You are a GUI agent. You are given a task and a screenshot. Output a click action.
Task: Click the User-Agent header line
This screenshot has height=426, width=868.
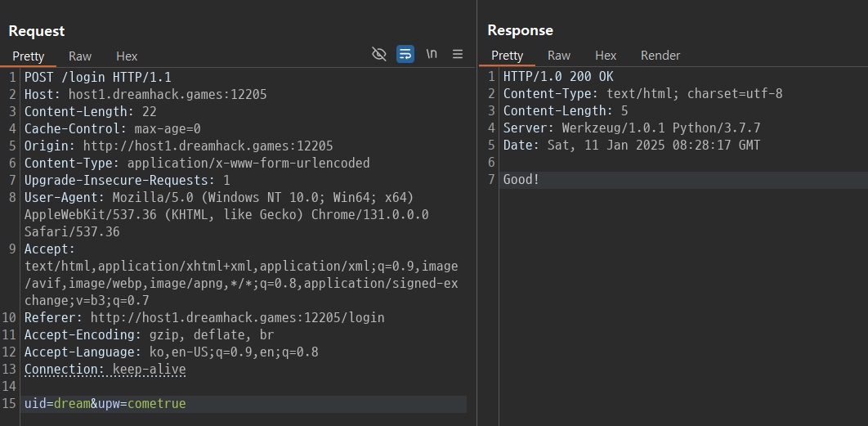(226, 214)
